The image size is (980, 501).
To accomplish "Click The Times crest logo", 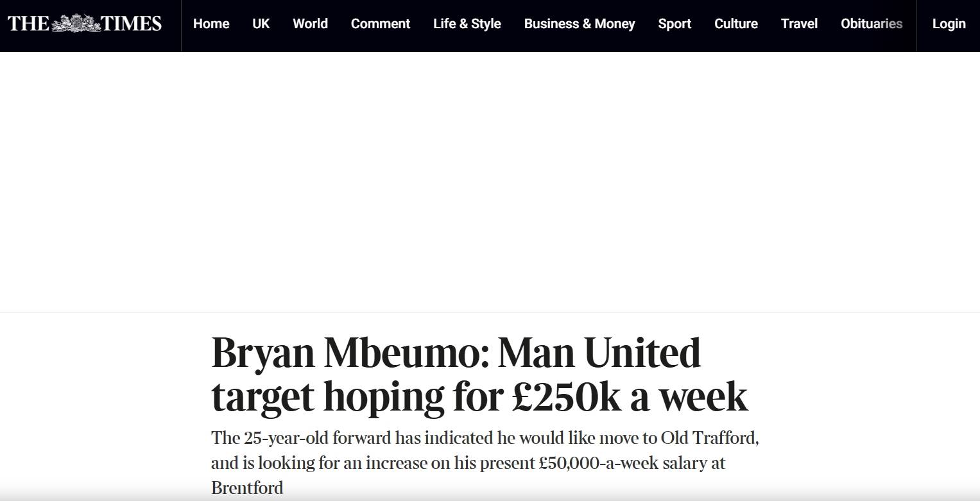I will pos(76,24).
